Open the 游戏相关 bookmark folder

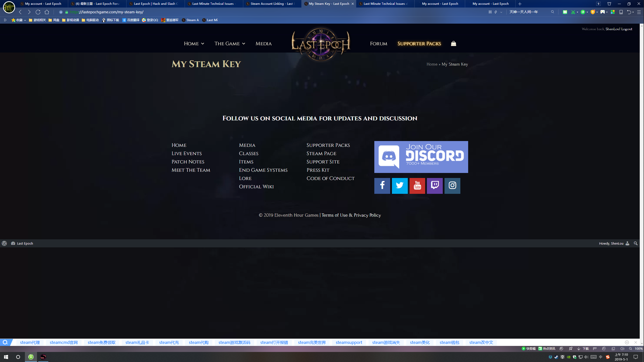pyautogui.click(x=37, y=20)
